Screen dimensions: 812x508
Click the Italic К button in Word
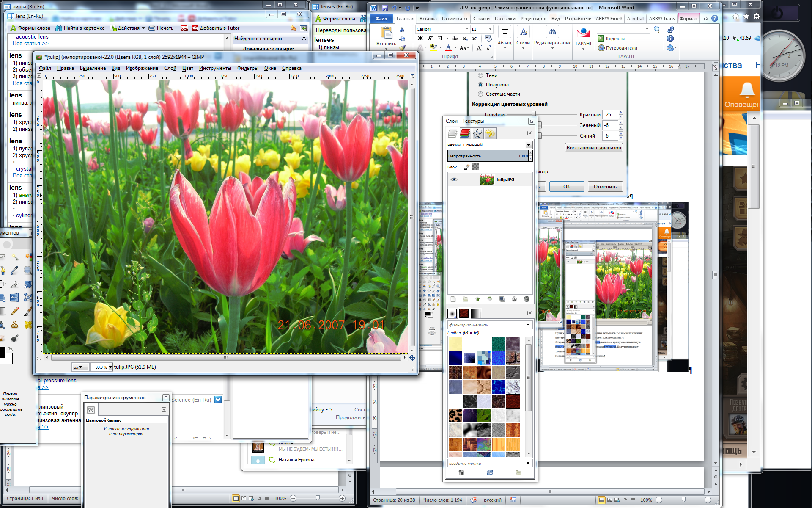430,39
